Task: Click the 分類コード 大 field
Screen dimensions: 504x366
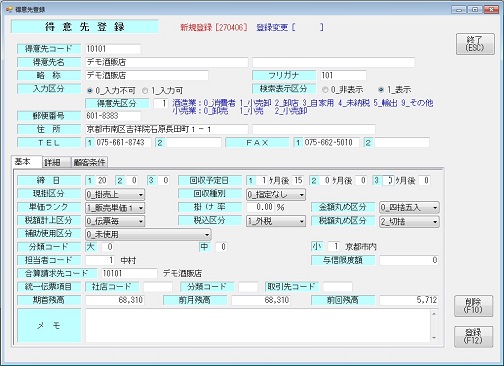Action: pyautogui.click(x=107, y=247)
